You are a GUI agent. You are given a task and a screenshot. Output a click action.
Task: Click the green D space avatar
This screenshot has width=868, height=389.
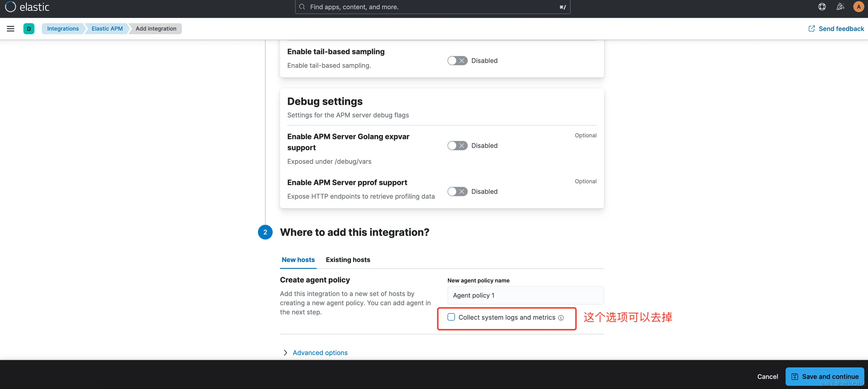tap(29, 29)
